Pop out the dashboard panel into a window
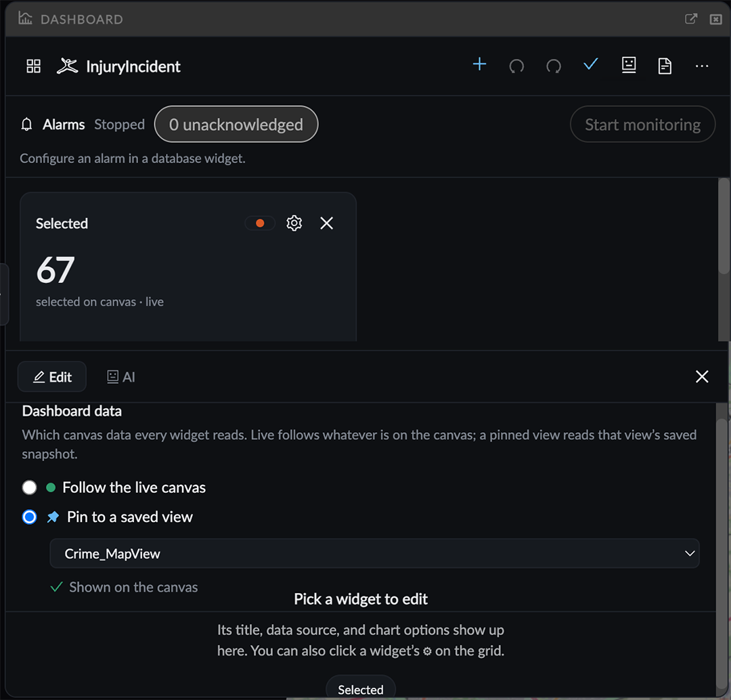731x700 pixels. click(x=691, y=19)
